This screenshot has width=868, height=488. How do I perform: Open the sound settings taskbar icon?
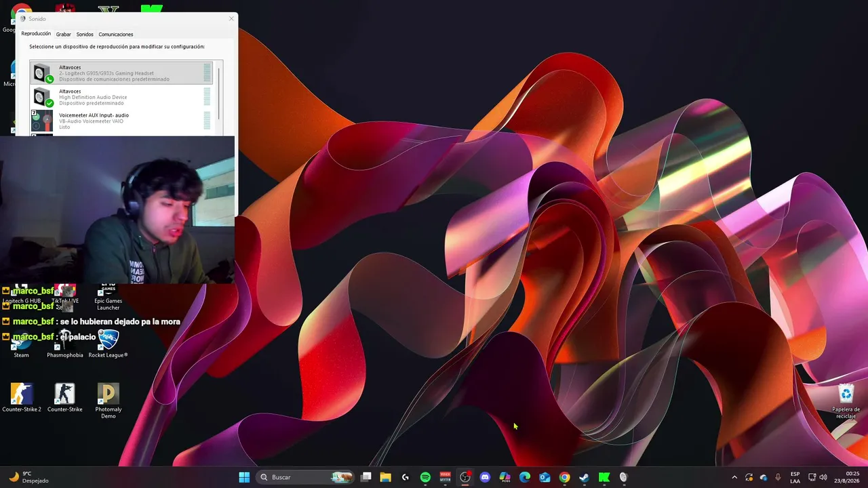click(x=624, y=477)
